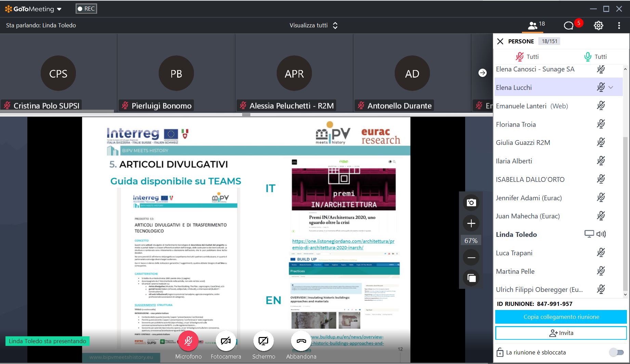
Task: Click the Invita button
Action: point(561,333)
